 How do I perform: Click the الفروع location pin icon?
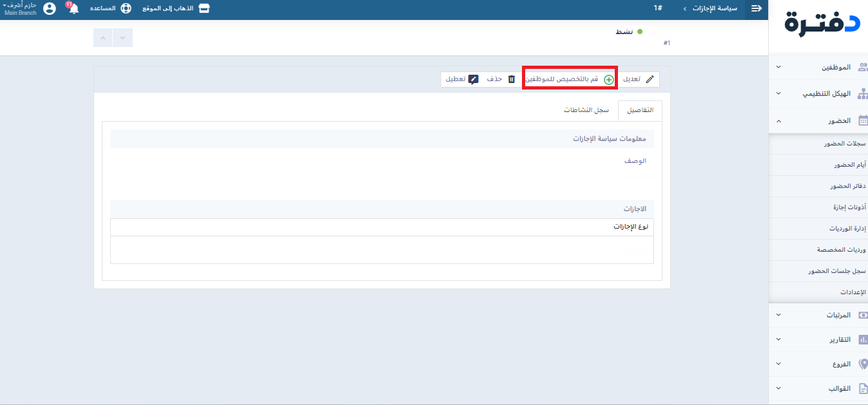pyautogui.click(x=863, y=364)
